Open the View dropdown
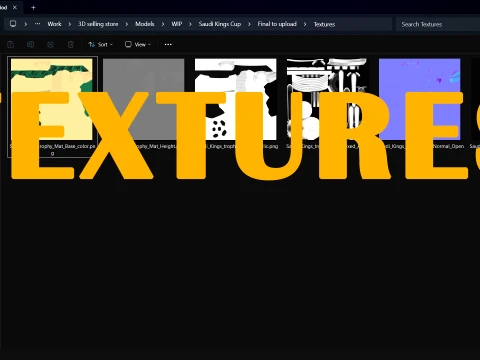The width and height of the screenshot is (480, 360). (138, 44)
